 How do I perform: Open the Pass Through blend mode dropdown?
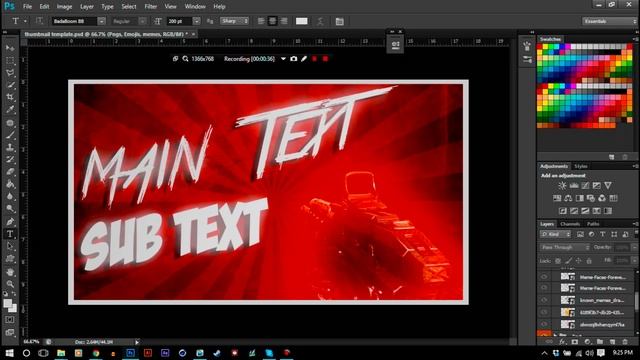(564, 247)
